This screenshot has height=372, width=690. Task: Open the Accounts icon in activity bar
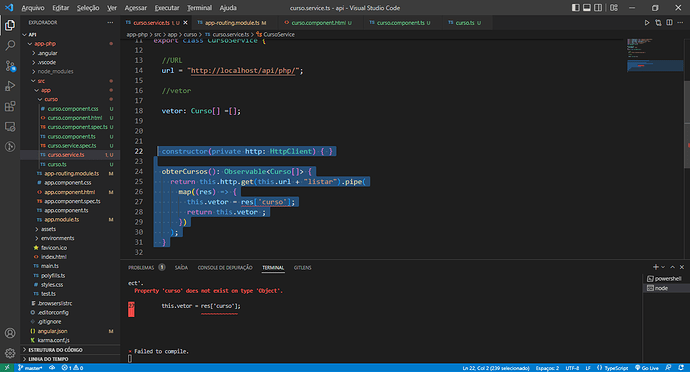(x=10, y=333)
